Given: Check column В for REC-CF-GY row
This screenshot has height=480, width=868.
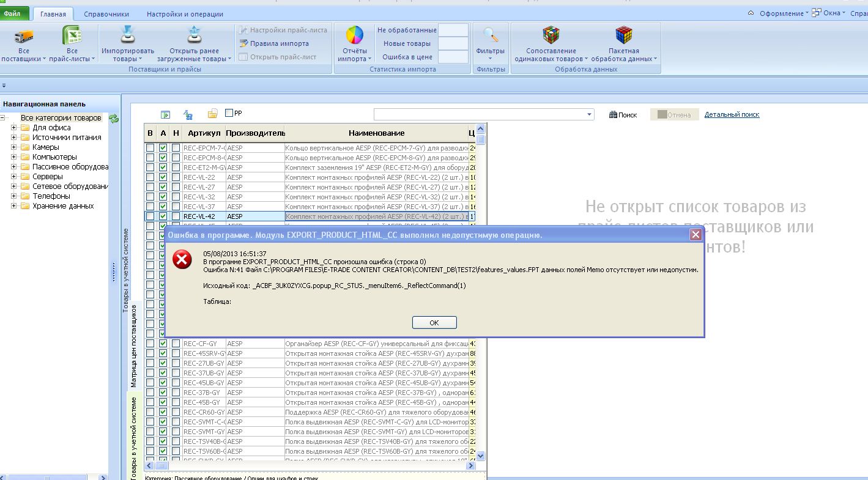Looking at the screenshot, I should [x=150, y=344].
